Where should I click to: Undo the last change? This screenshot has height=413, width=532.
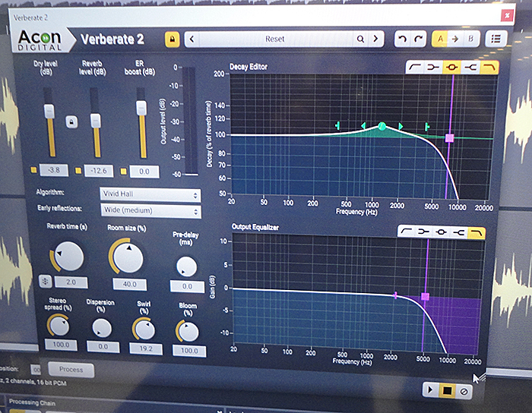pos(402,39)
